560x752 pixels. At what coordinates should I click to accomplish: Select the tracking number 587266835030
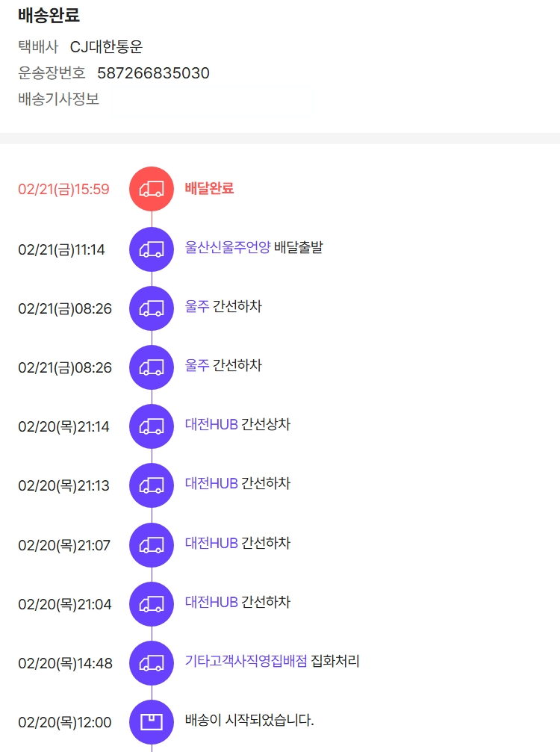pos(153,73)
